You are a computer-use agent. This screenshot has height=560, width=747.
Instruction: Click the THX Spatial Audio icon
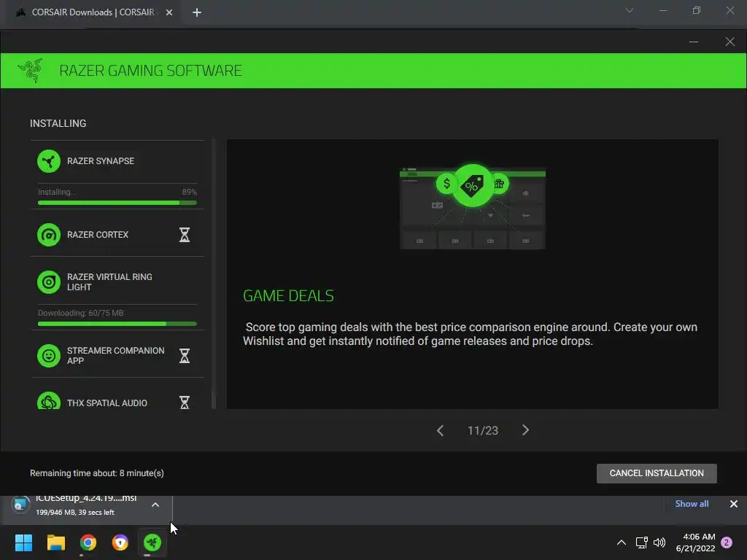pos(49,401)
